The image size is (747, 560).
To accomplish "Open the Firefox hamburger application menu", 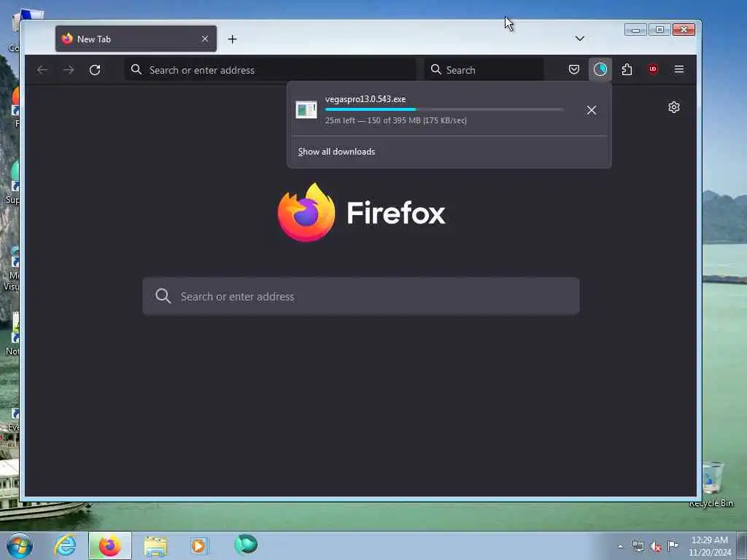I will 679,69.
